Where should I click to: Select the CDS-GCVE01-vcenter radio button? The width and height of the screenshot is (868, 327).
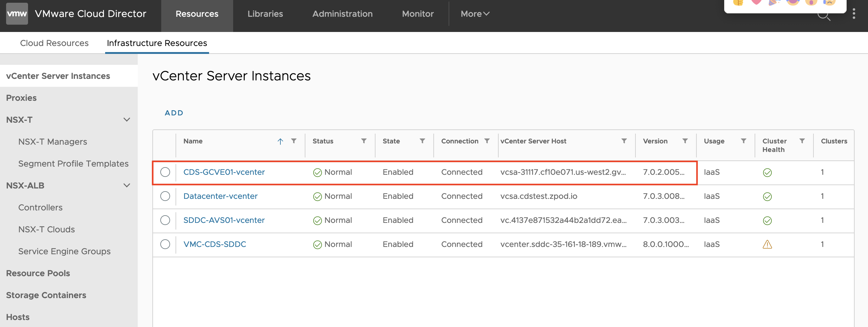pos(165,172)
